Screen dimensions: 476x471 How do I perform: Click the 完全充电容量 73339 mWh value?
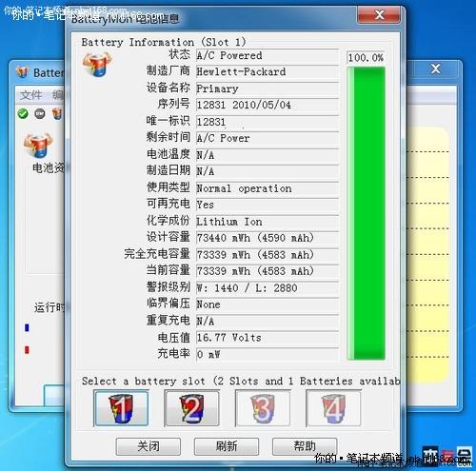[x=268, y=255]
